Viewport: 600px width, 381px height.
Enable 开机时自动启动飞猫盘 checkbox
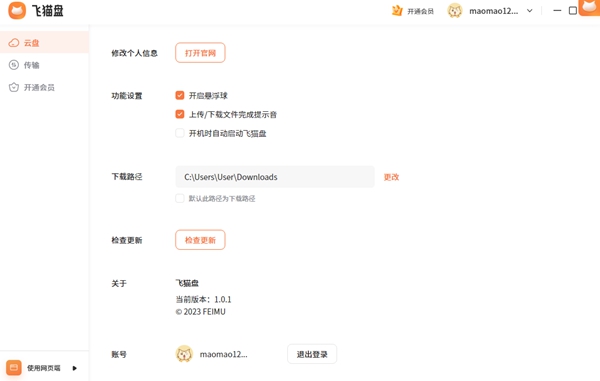click(x=180, y=133)
